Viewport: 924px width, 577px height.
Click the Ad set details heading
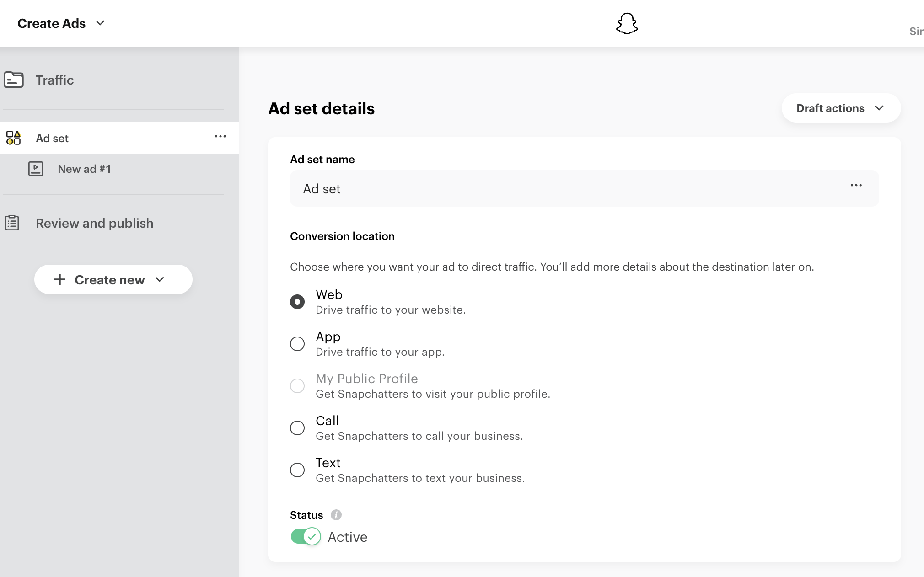[322, 109]
